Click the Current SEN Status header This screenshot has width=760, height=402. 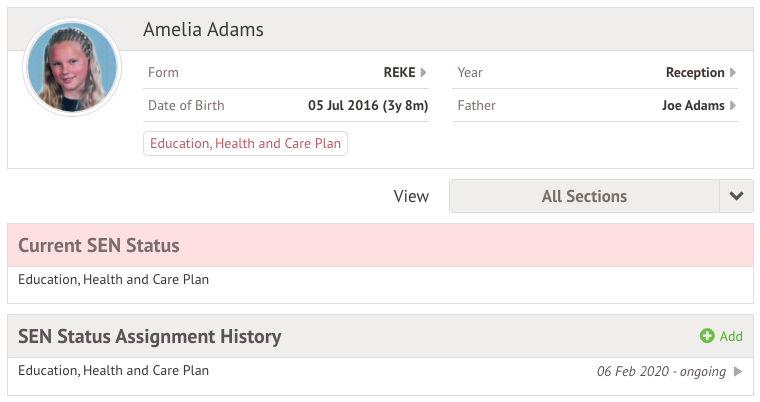[99, 246]
